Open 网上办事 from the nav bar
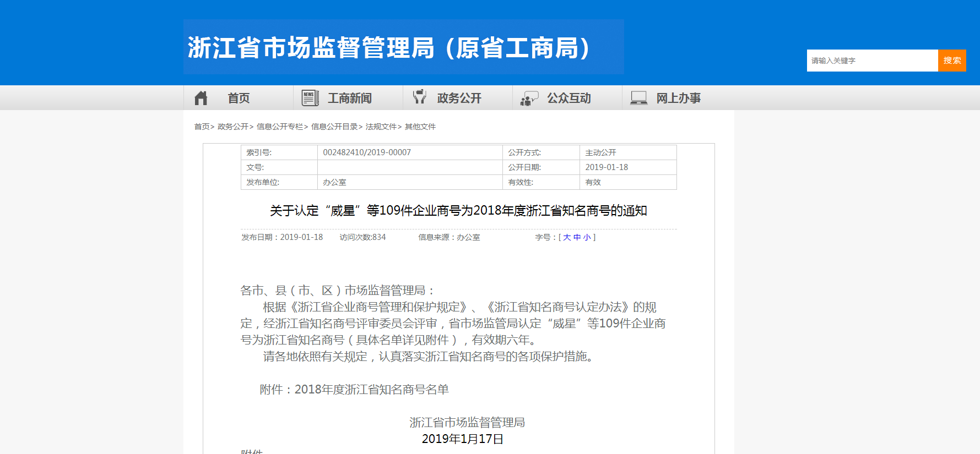 [678, 98]
